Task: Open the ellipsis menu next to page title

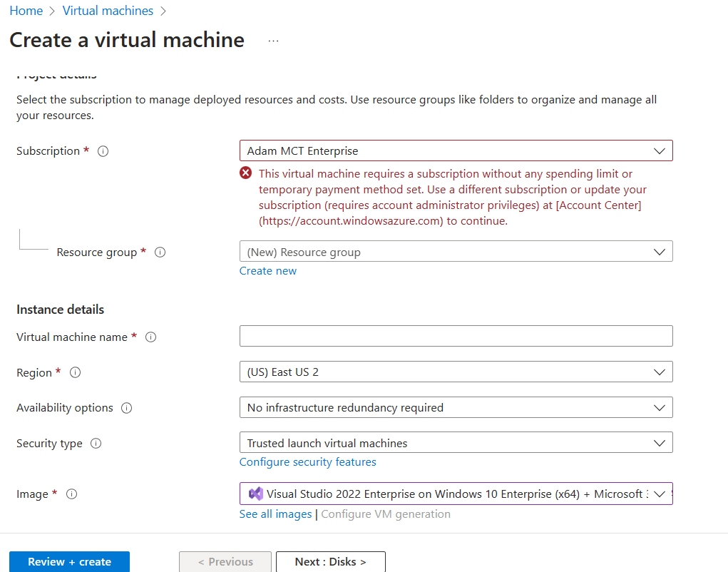Action: (x=274, y=41)
